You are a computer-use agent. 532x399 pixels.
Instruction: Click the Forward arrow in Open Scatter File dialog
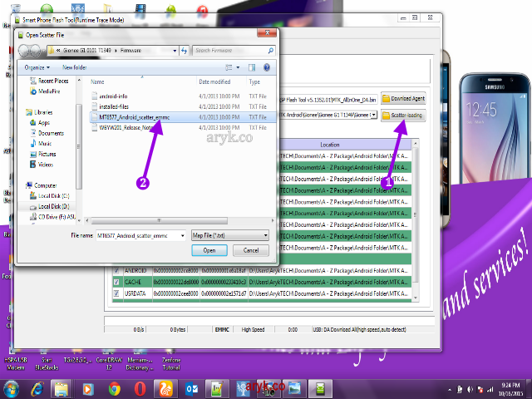coord(35,51)
